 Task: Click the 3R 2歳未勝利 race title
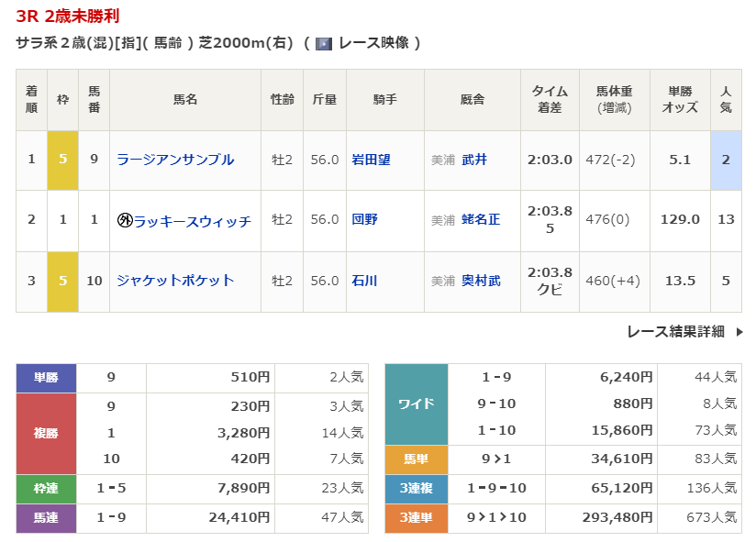click(67, 17)
